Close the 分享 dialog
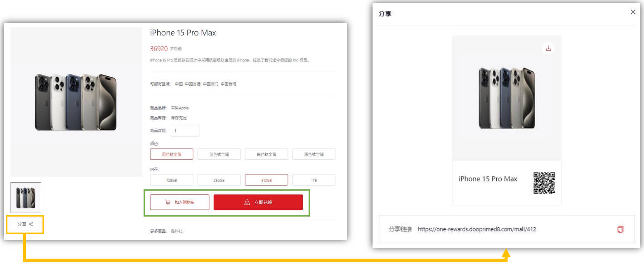Screen dimensions: 644x264 coord(633,12)
